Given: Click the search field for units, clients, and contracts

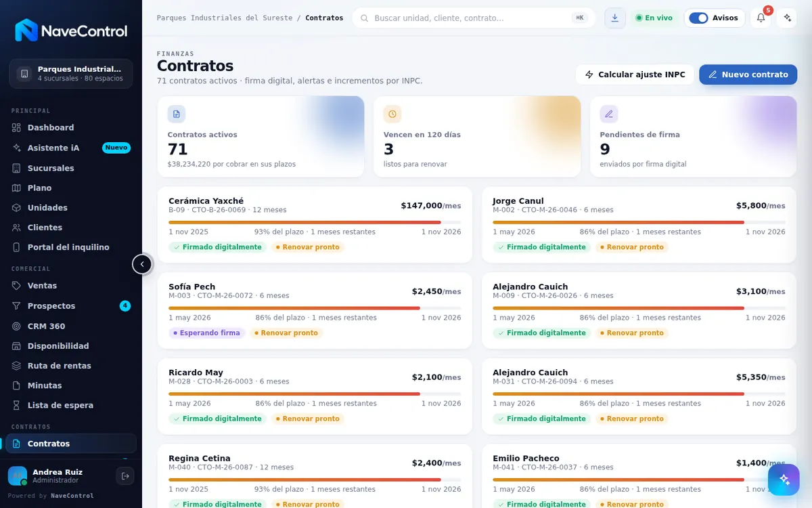Looking at the screenshot, I should (474, 18).
